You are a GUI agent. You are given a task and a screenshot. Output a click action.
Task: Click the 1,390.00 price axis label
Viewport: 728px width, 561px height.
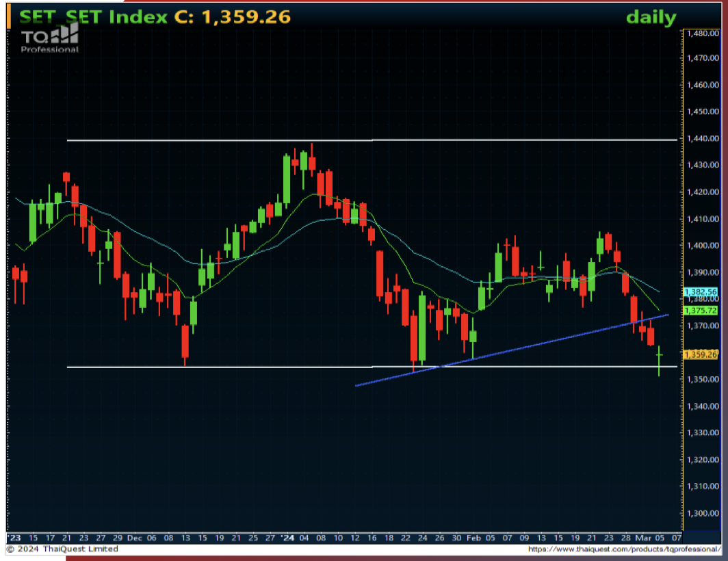click(703, 272)
